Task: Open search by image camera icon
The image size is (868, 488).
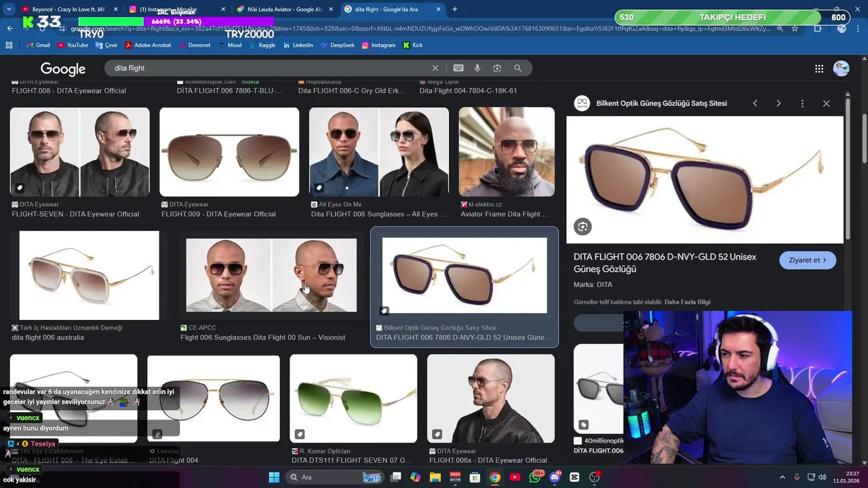Action: tap(497, 68)
